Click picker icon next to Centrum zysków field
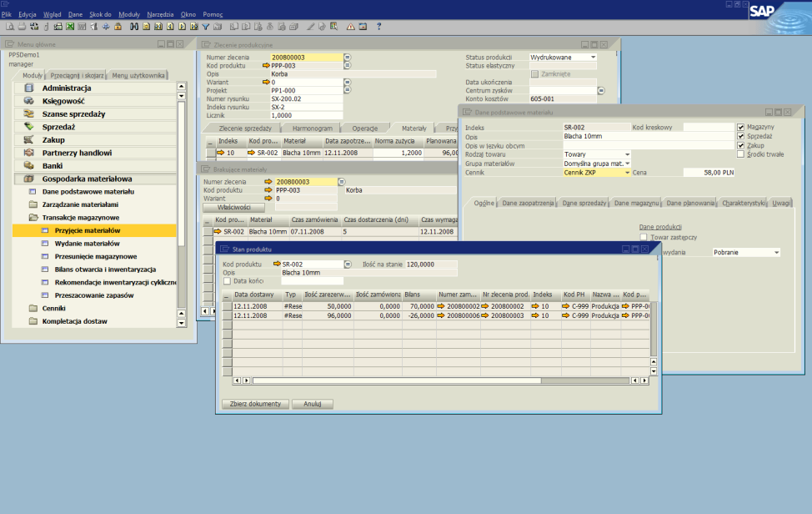812x514 pixels. pyautogui.click(x=601, y=91)
